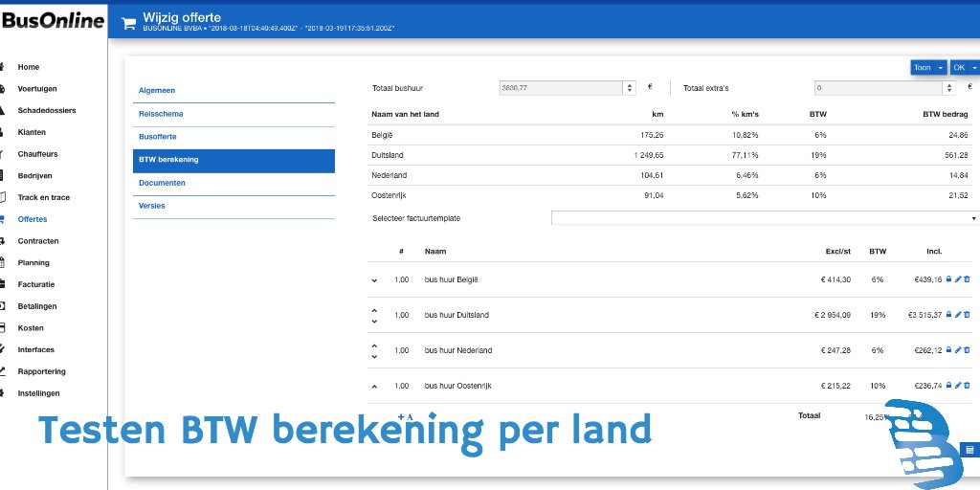Click the Naam van het land header

tap(405, 115)
